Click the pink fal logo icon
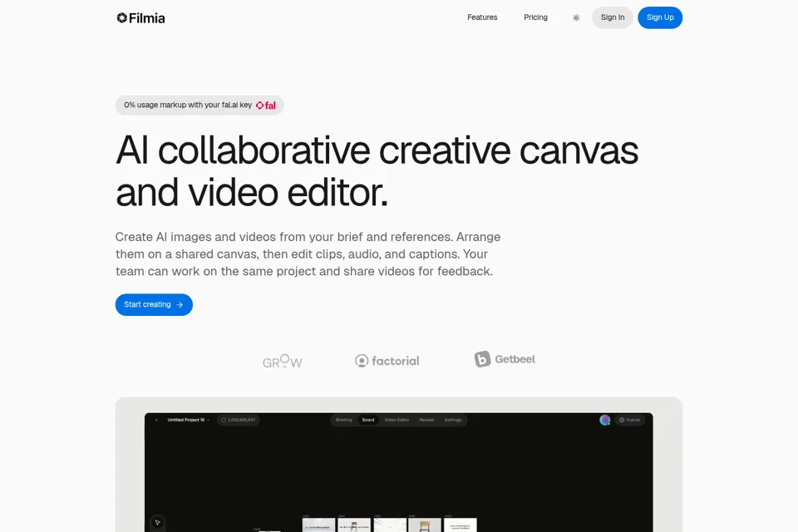The image size is (798, 532). (x=266, y=106)
